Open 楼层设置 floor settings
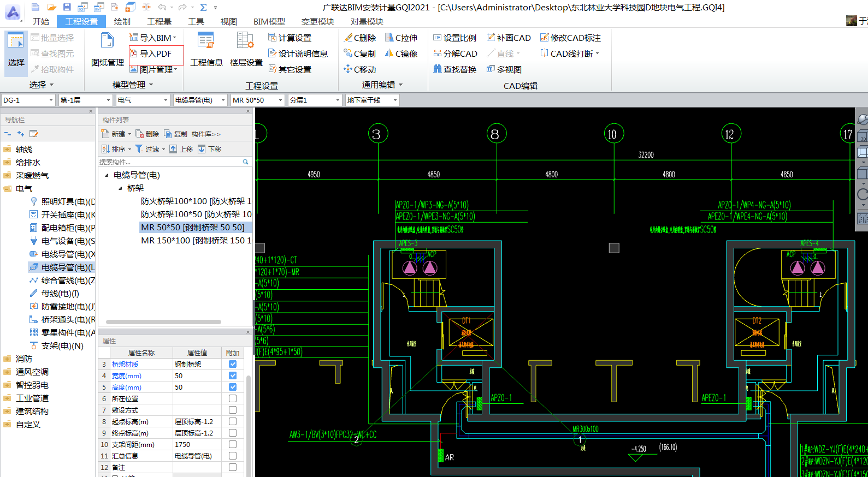This screenshot has width=868, height=477. click(246, 50)
